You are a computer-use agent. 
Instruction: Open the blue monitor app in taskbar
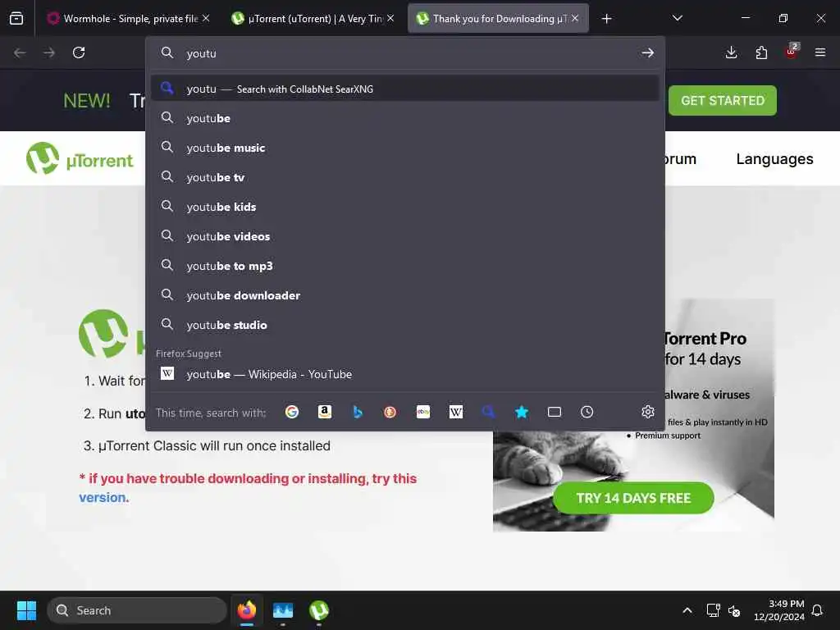point(283,610)
